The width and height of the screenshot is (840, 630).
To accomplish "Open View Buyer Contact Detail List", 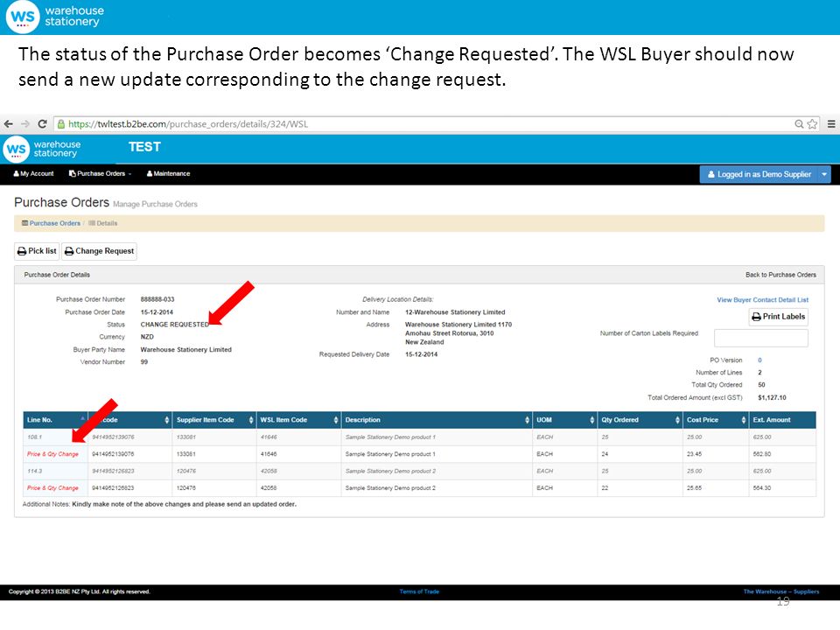I will point(762,300).
